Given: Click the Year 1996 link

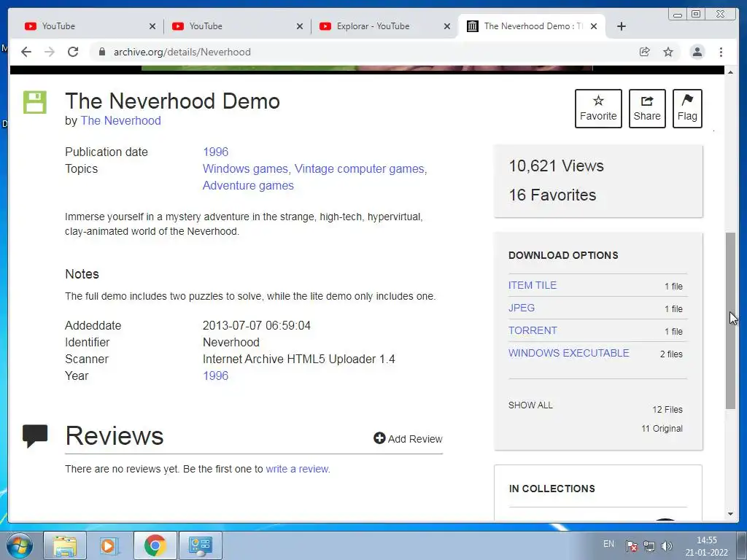Looking at the screenshot, I should 216,376.
